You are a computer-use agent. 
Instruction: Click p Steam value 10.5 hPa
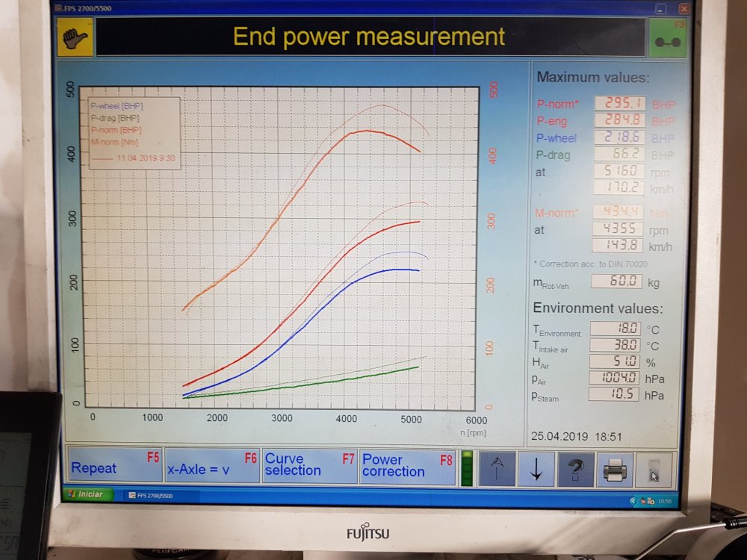pos(613,393)
